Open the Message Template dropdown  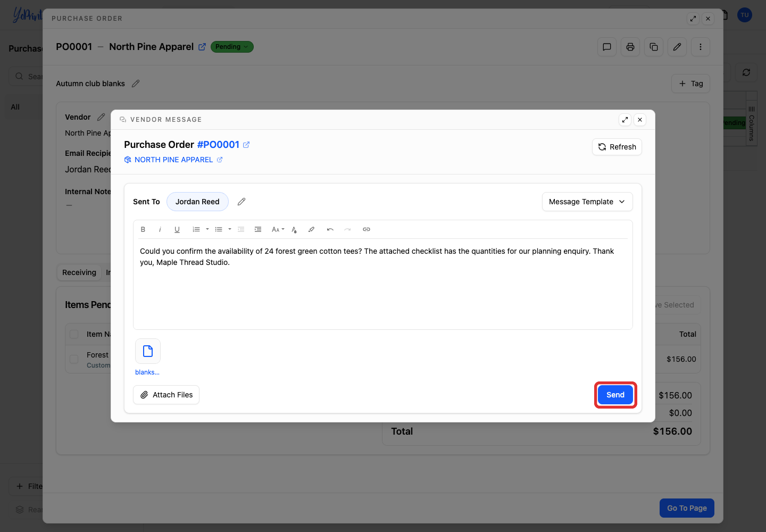(x=587, y=202)
